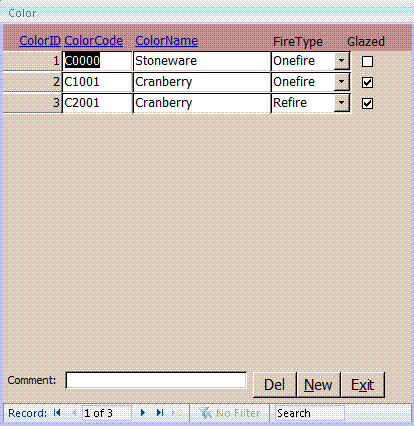Expand FireType dropdown for C1001 row
Screen dimensions: 414x426
tap(341, 82)
